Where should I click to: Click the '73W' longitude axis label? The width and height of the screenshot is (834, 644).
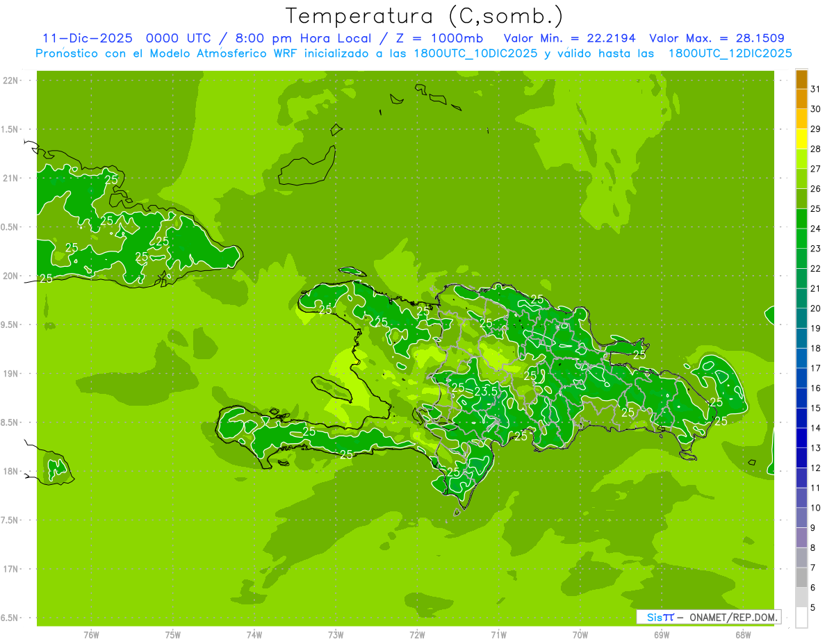pyautogui.click(x=336, y=635)
